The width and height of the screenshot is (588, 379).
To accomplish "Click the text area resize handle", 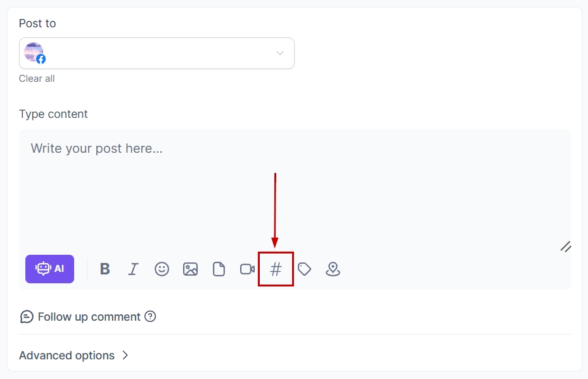I will coord(566,247).
